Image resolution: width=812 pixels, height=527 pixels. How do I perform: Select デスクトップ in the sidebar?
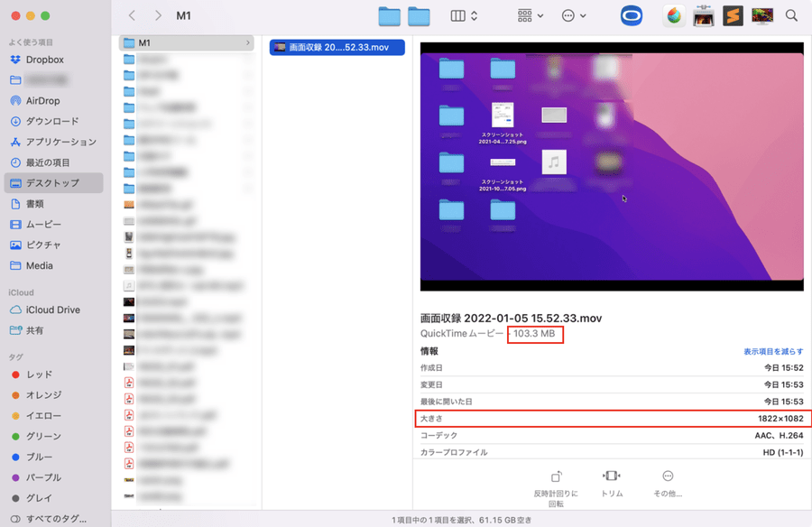53,183
